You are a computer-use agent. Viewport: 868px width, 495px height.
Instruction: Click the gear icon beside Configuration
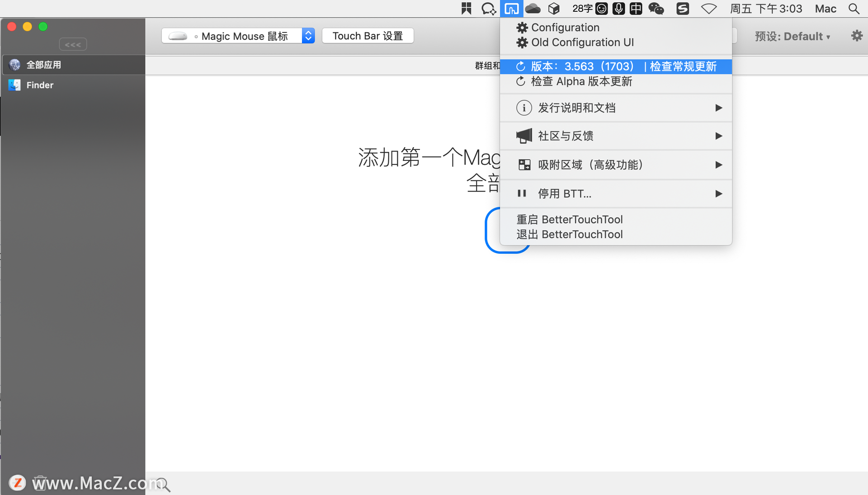[x=522, y=28]
